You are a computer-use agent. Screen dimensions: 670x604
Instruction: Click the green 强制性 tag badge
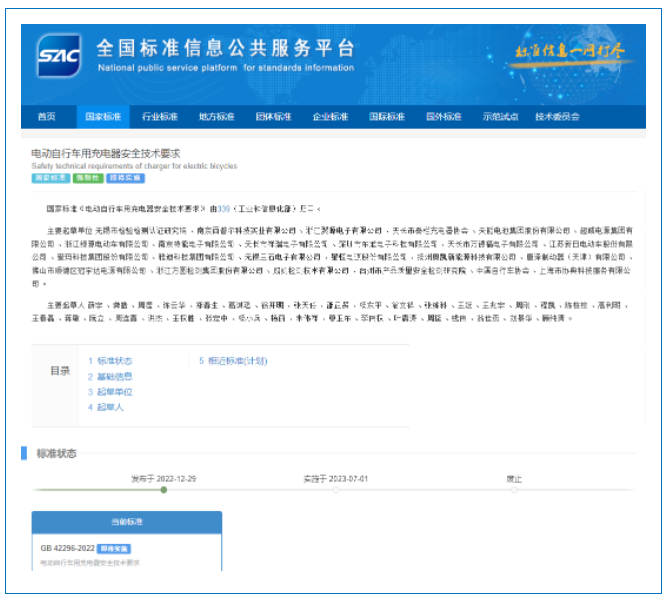[88, 178]
